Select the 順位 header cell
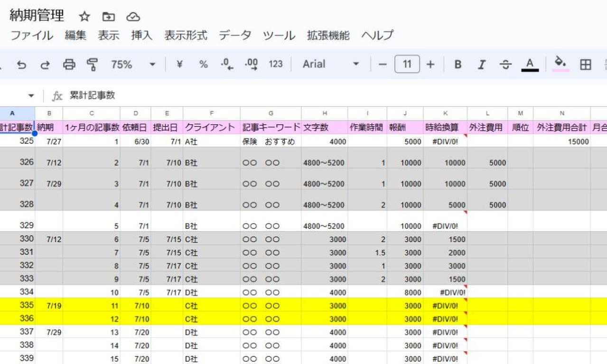 click(521, 127)
